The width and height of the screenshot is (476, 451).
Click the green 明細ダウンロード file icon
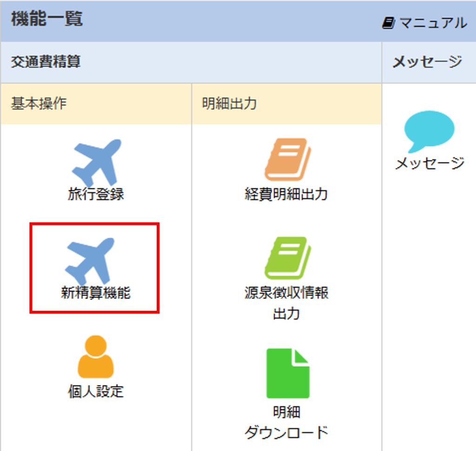coord(288,373)
